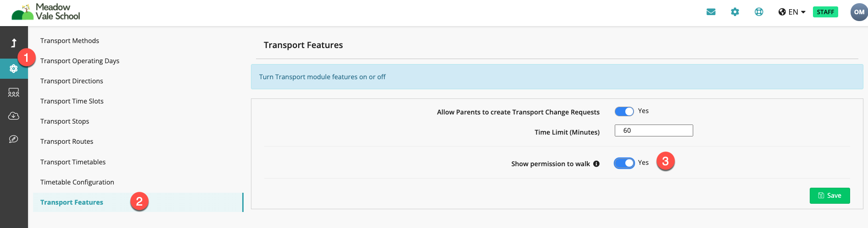Image resolution: width=868 pixels, height=228 pixels.
Task: Toggle Allow Parents to create Transport Change Requests
Action: (x=624, y=111)
